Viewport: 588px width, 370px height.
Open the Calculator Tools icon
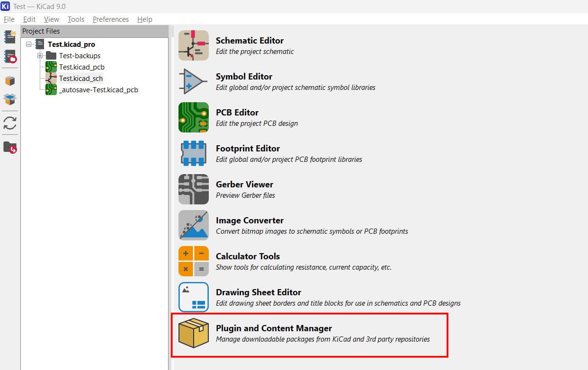coord(194,261)
